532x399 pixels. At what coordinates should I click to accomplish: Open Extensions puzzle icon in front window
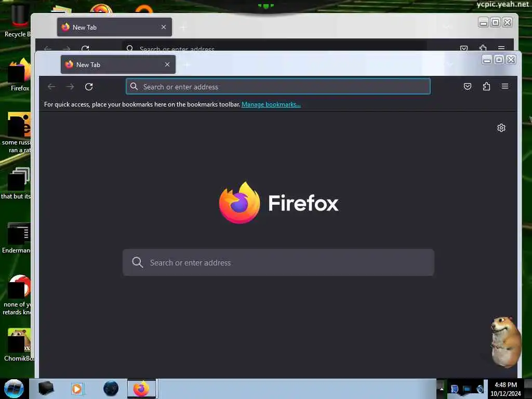click(486, 87)
